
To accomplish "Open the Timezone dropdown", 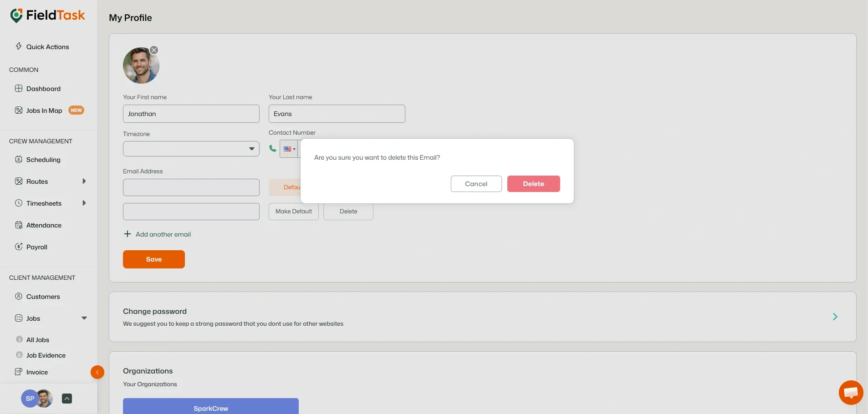I will [191, 149].
